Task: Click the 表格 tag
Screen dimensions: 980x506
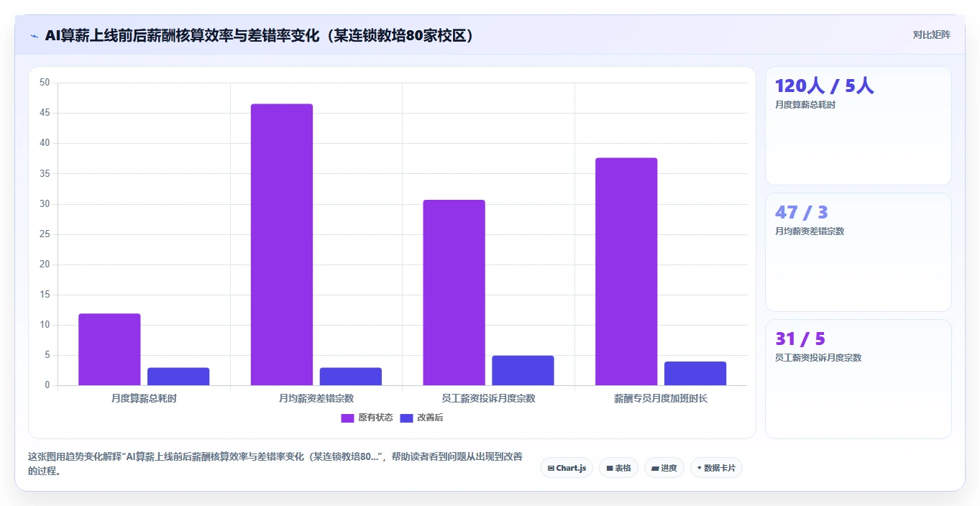Action: pos(618,468)
